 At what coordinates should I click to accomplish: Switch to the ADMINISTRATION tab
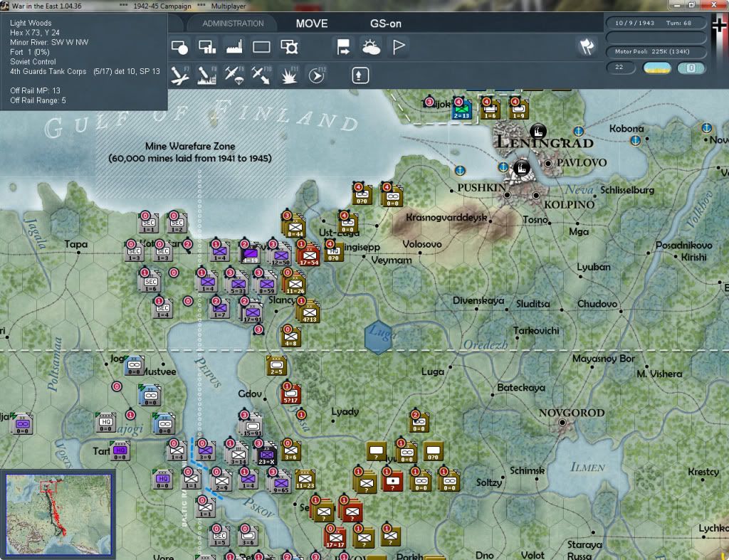pyautogui.click(x=233, y=23)
